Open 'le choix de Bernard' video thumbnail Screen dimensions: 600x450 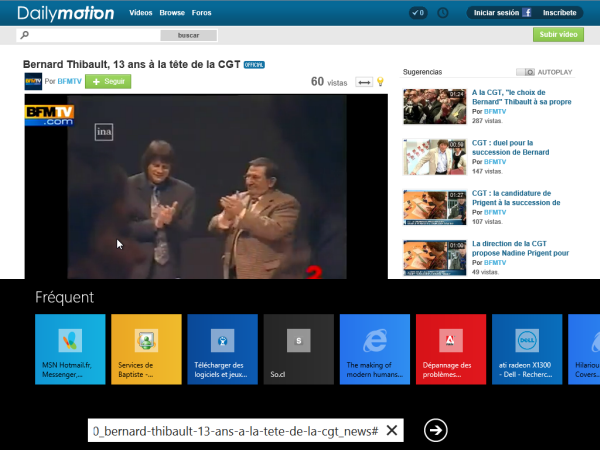click(435, 107)
